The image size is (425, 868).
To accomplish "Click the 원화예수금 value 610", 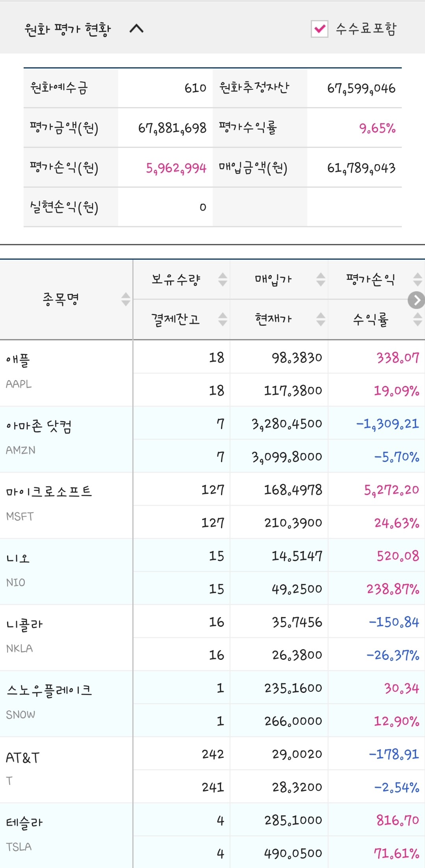I will click(x=195, y=88).
